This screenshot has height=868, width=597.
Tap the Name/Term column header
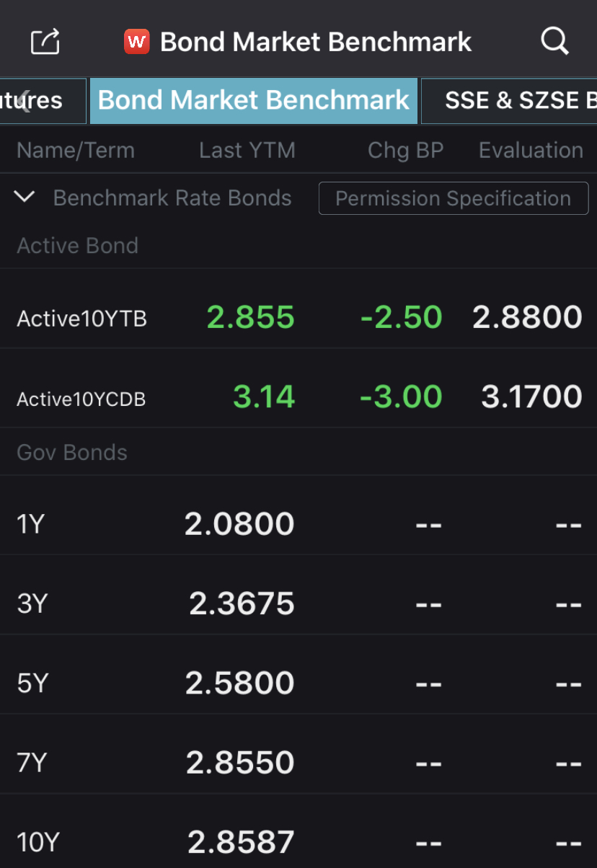(76, 150)
